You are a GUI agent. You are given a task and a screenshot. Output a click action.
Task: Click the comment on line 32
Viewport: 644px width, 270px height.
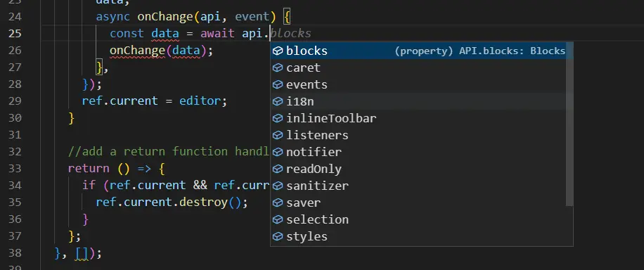(x=169, y=152)
